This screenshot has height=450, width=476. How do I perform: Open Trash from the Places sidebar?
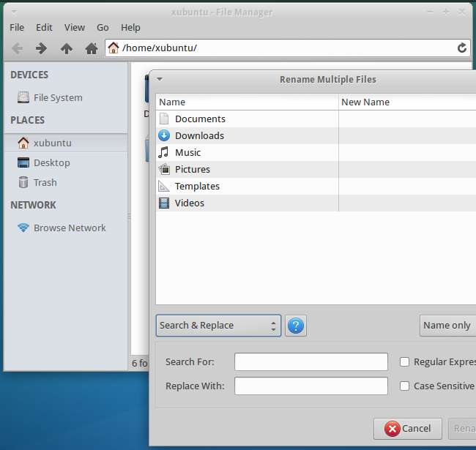(x=45, y=182)
